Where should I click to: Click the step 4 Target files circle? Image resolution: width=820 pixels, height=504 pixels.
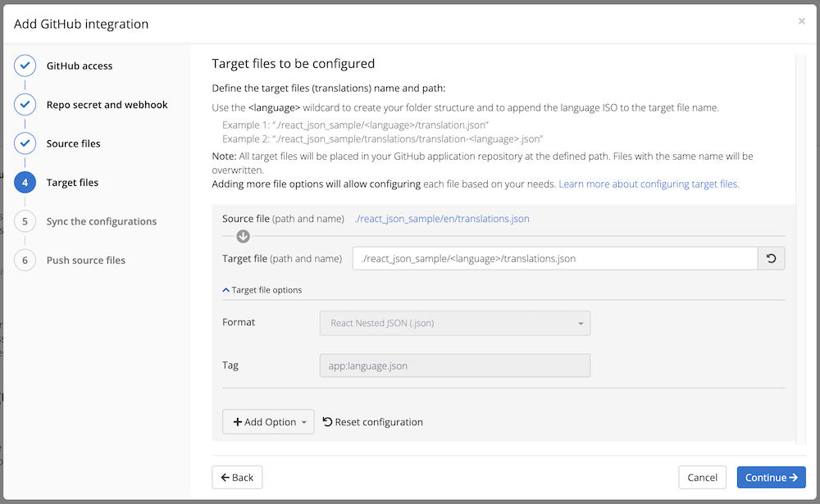pos(25,183)
